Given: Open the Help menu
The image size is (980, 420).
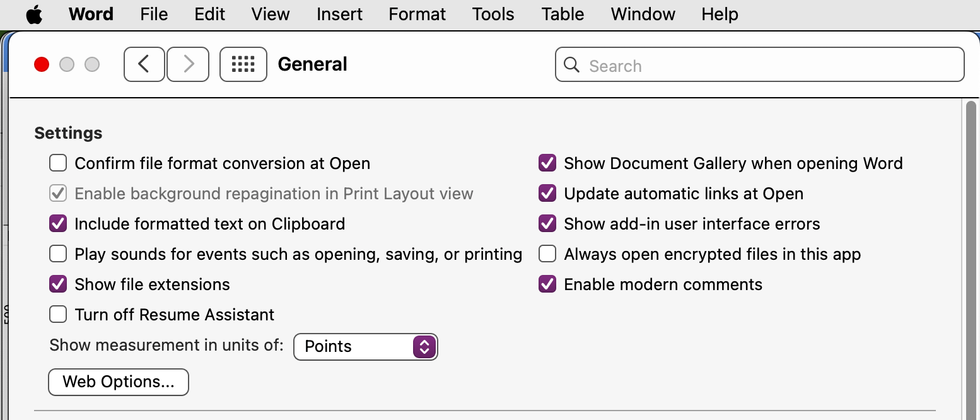Looking at the screenshot, I should [x=720, y=14].
